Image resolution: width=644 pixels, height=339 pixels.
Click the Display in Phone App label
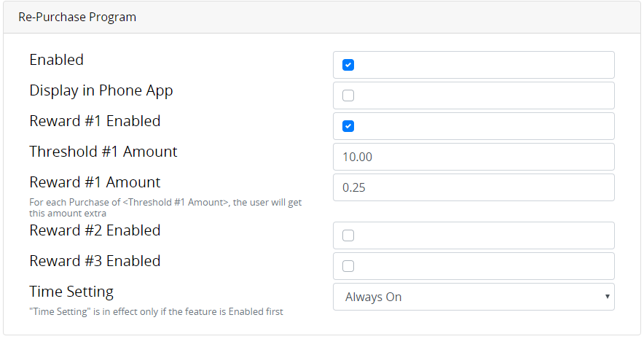[x=101, y=91]
